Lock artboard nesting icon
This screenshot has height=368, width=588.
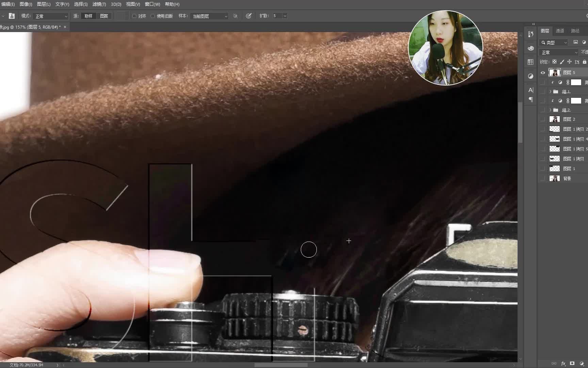pyautogui.click(x=577, y=62)
